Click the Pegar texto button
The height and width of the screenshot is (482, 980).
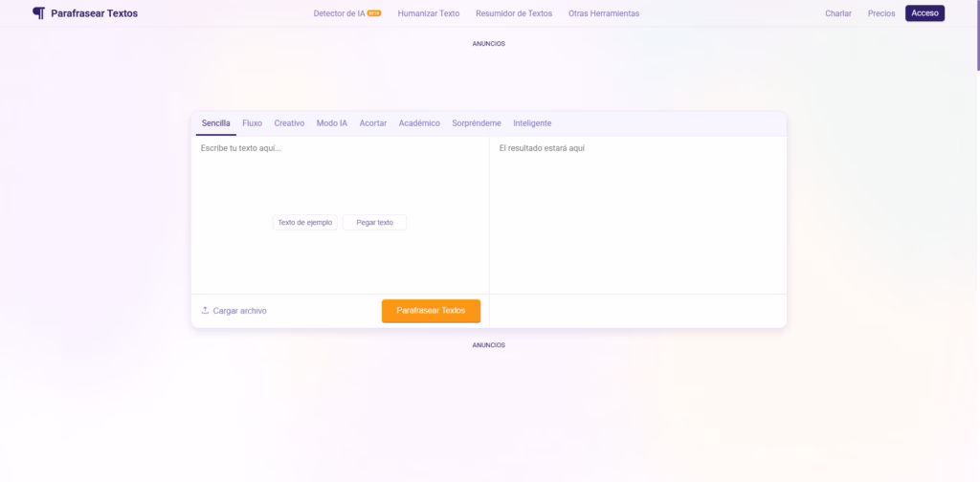[x=374, y=222]
